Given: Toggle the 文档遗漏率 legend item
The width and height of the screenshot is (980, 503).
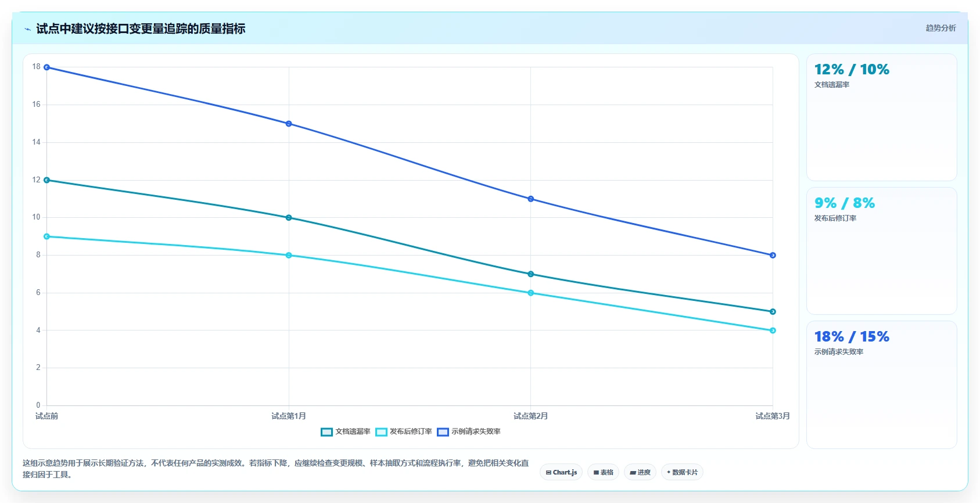Looking at the screenshot, I should (x=346, y=432).
